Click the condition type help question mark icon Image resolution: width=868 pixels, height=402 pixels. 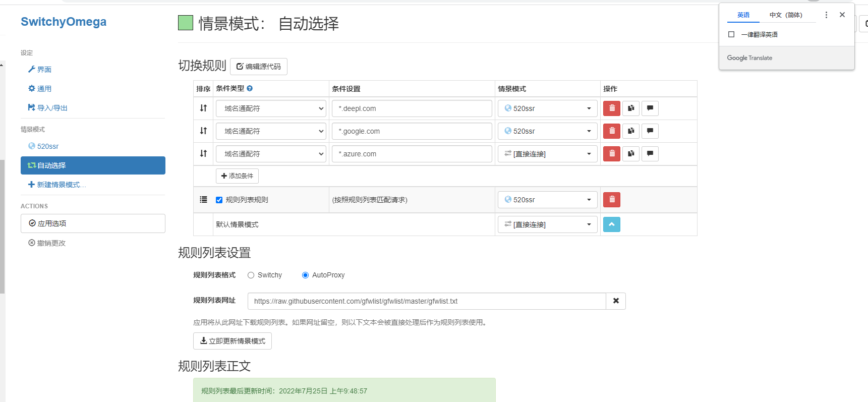tap(250, 88)
